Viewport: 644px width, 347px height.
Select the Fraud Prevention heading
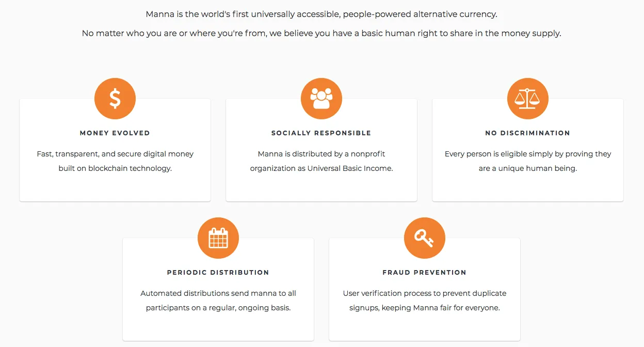(425, 273)
